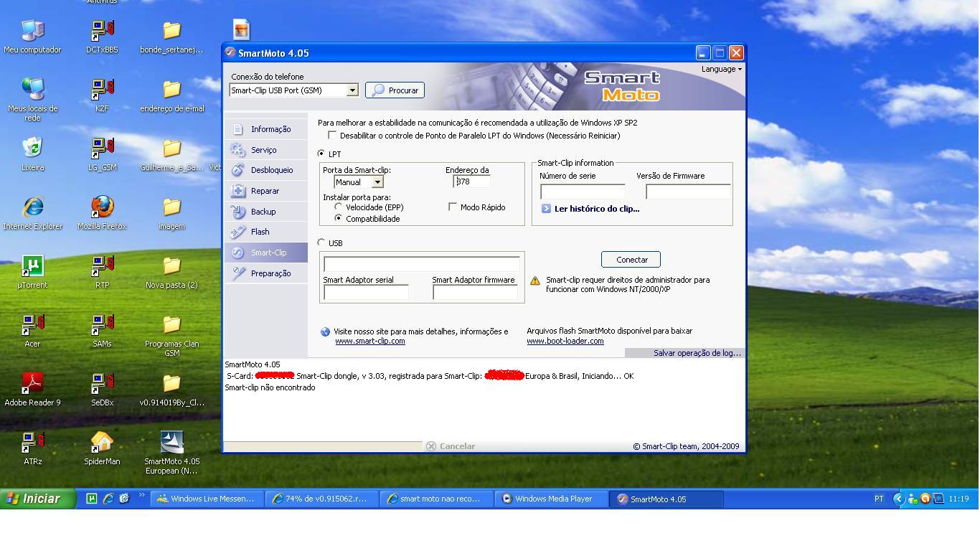This screenshot has width=980, height=551.
Task: Open Nova pasta (2) folder
Action: [x=171, y=272]
